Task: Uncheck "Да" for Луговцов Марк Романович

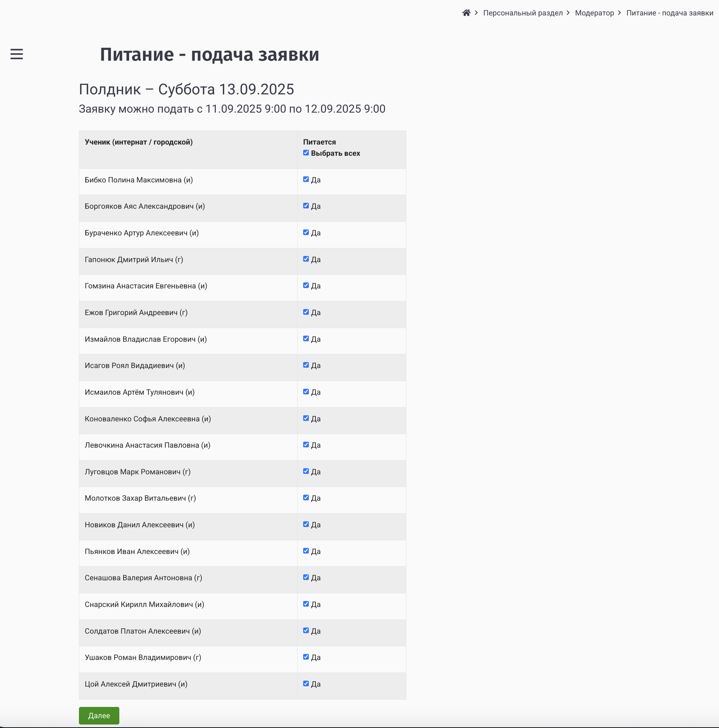Action: pyautogui.click(x=306, y=471)
